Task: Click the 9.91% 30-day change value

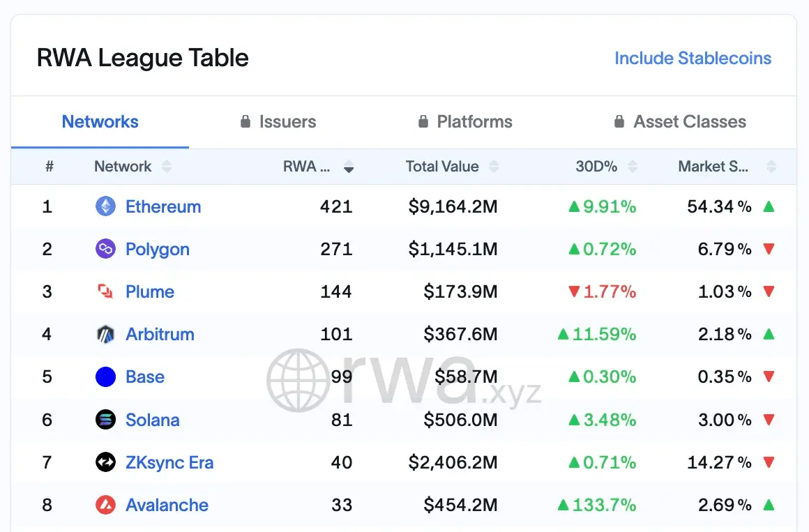Action: (610, 206)
